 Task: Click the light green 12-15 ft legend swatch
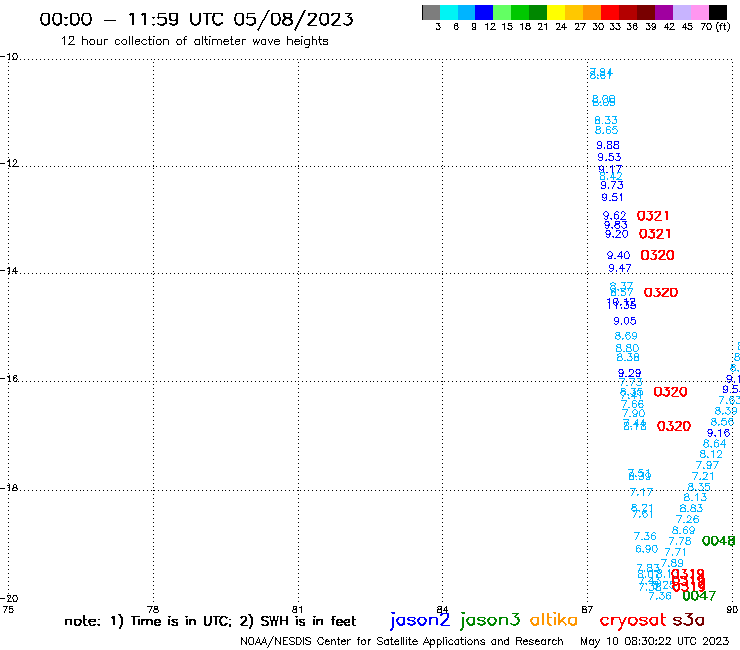502,12
